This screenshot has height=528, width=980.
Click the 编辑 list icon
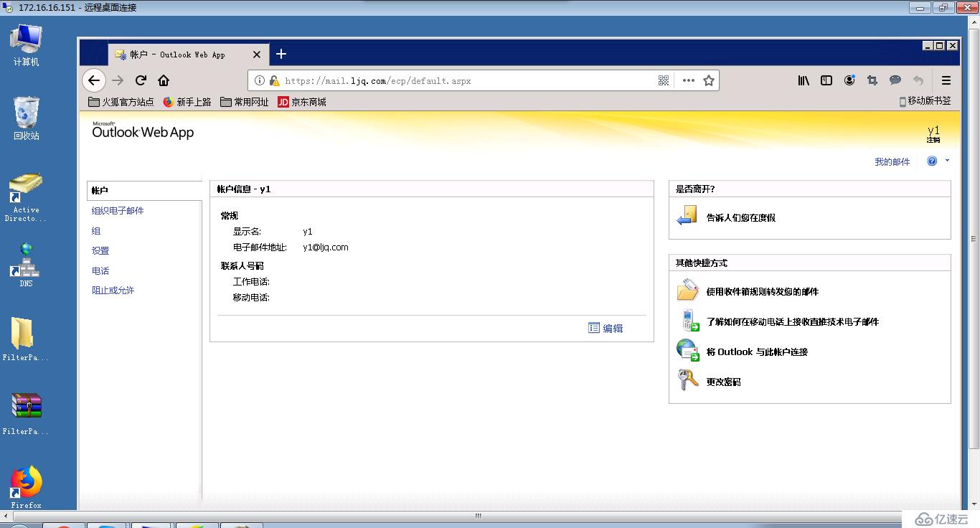tap(594, 328)
